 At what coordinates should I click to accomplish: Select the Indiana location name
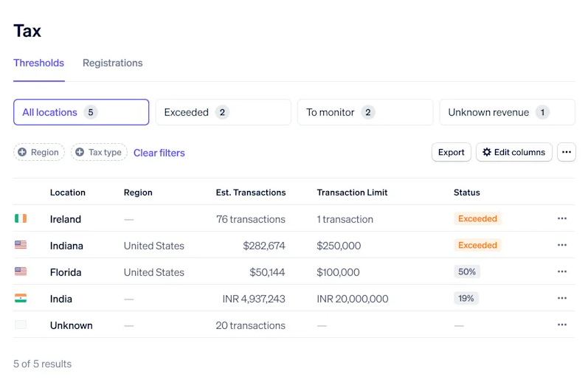point(66,246)
